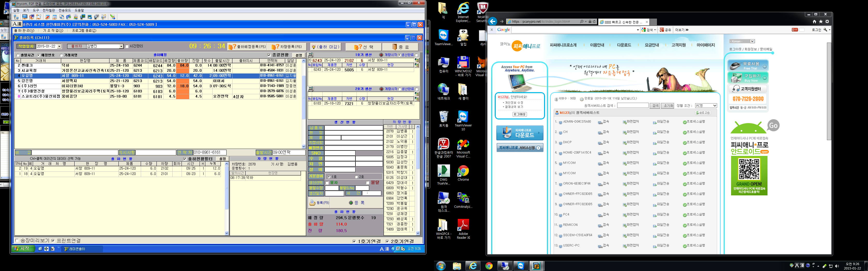Open 도움말 menu in remote viewer
This screenshot has width=868, height=271.
(x=79, y=10)
